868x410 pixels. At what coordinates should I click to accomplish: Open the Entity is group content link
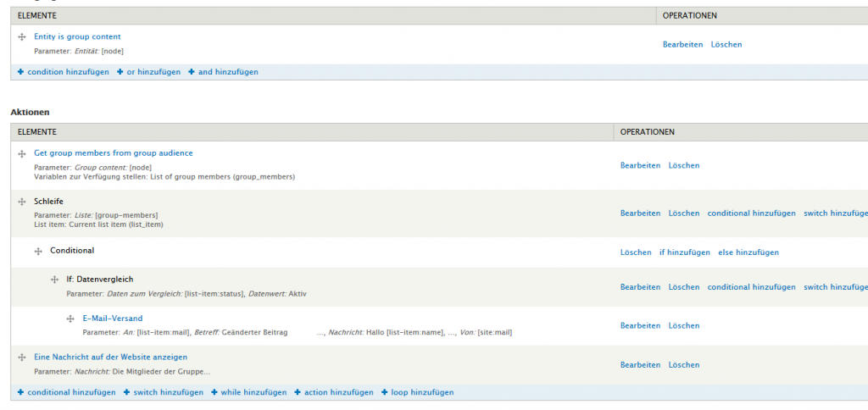pyautogui.click(x=77, y=36)
